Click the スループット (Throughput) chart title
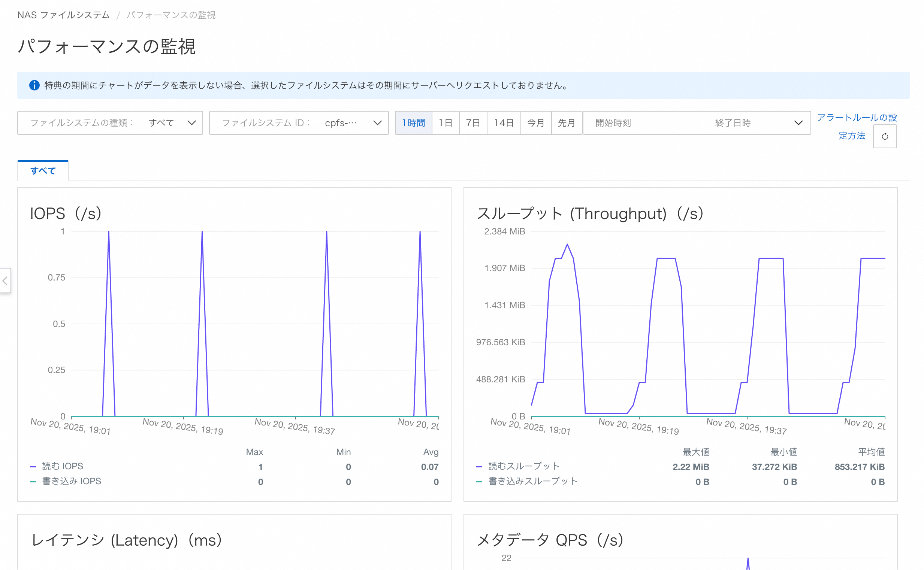This screenshot has height=570, width=924. pyautogui.click(x=590, y=214)
